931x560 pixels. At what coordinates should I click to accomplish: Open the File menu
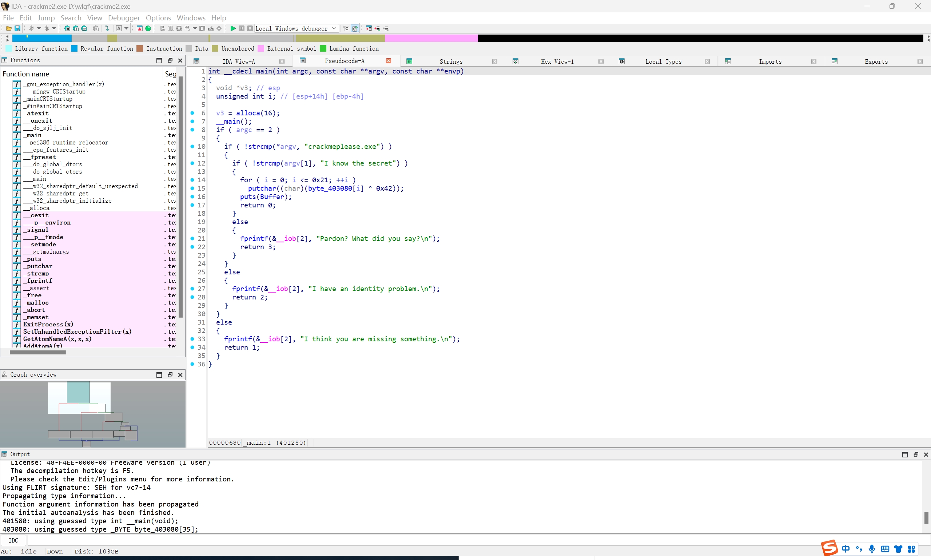pyautogui.click(x=8, y=18)
